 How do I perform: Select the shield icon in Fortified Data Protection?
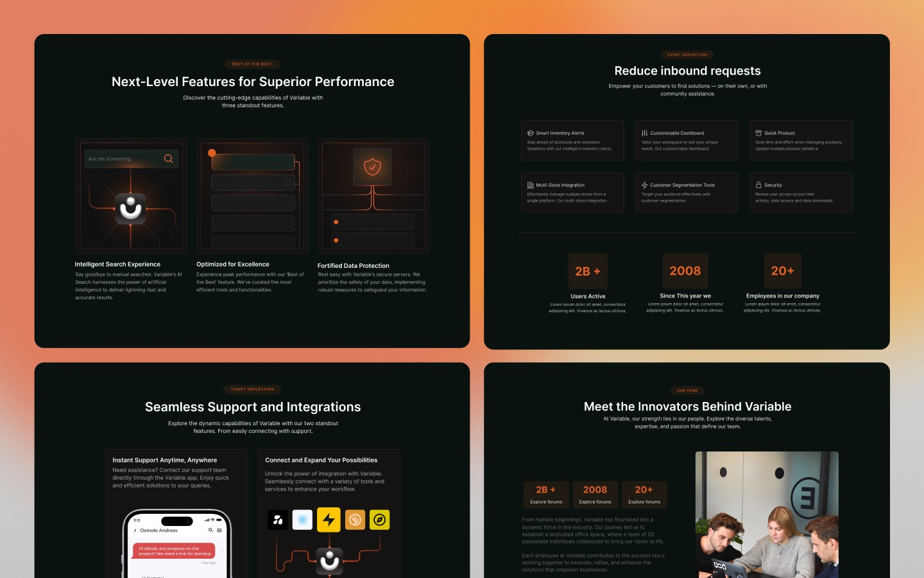(x=373, y=167)
